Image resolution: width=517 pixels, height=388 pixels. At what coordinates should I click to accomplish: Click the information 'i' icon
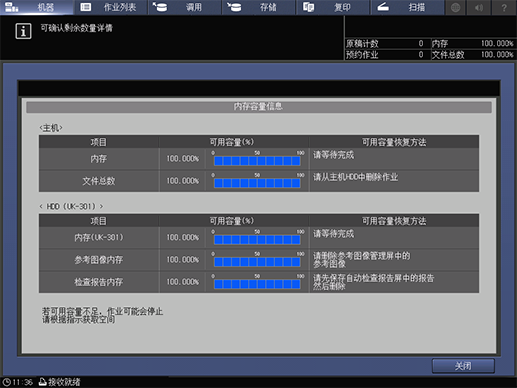point(23,31)
